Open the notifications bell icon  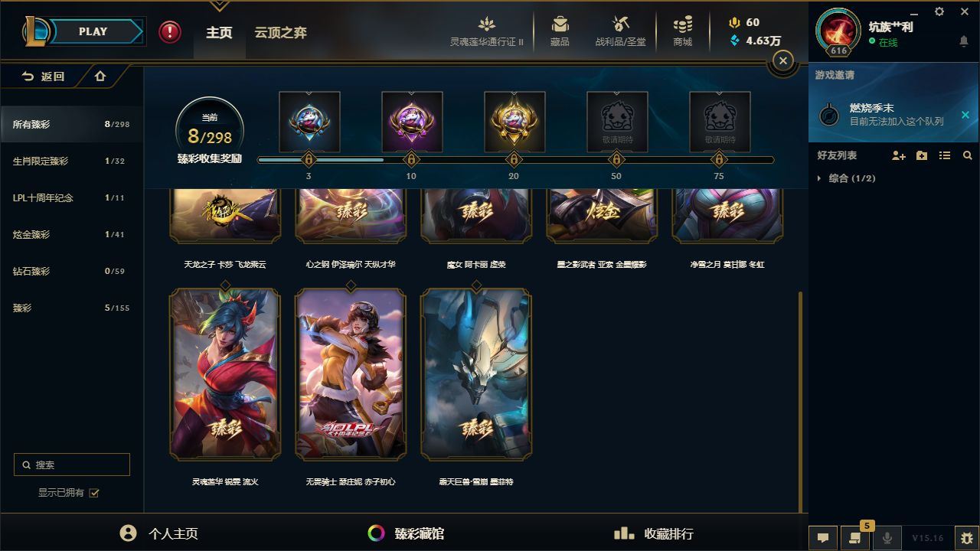click(x=964, y=41)
